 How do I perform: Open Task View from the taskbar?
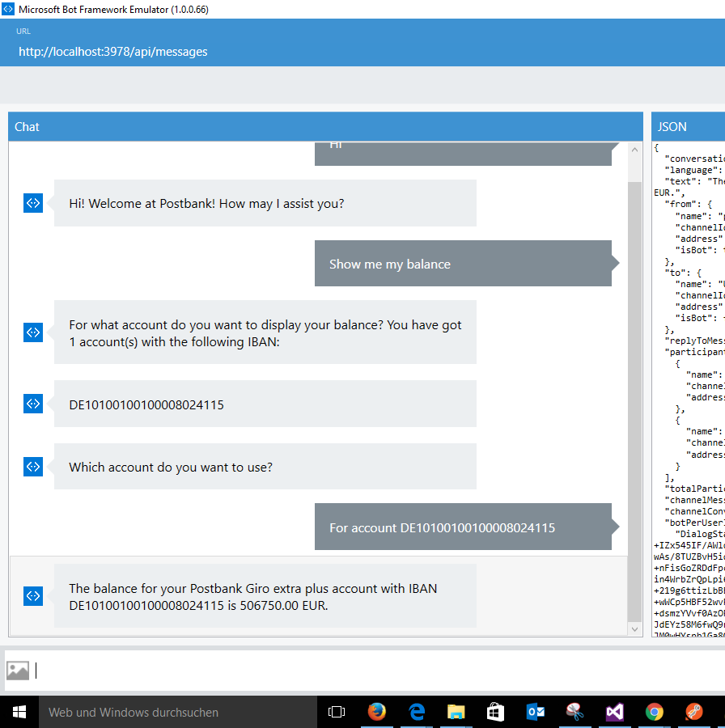pos(337,712)
